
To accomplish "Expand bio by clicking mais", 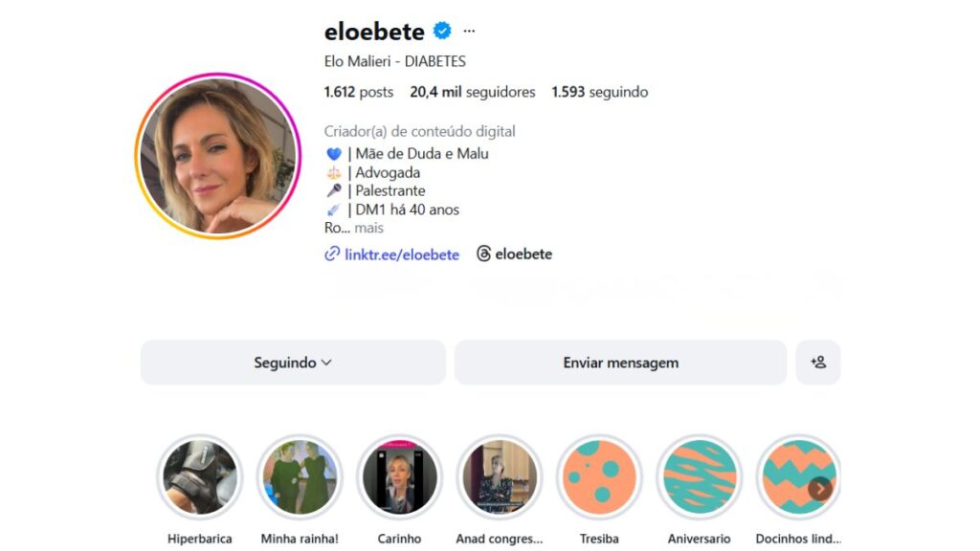I will [368, 228].
